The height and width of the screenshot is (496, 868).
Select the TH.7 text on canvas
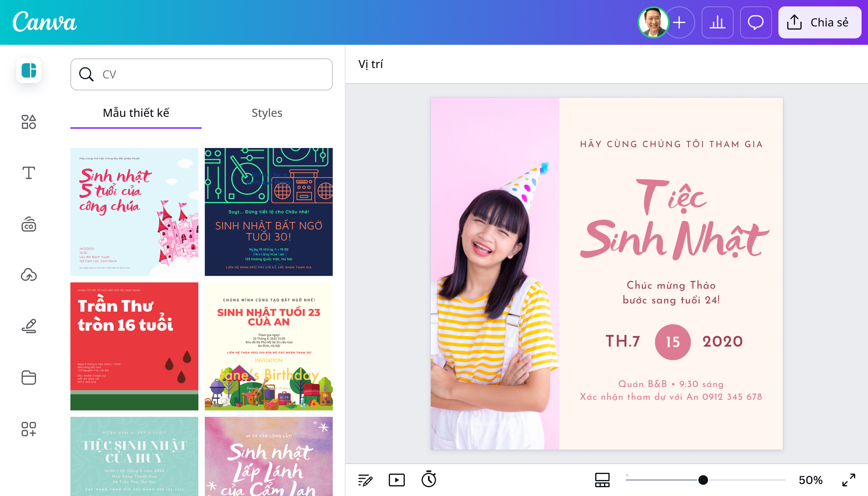coord(623,342)
